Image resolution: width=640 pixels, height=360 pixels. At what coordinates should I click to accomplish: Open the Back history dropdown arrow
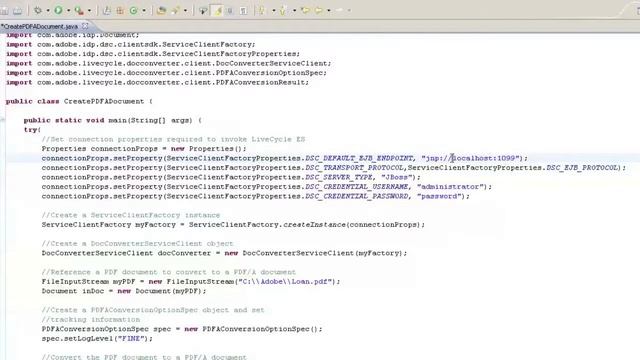pyautogui.click(x=329, y=11)
